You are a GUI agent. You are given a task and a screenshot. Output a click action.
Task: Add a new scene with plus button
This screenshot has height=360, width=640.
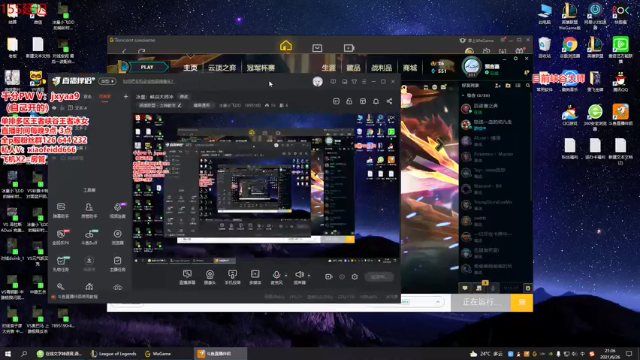coord(126,97)
